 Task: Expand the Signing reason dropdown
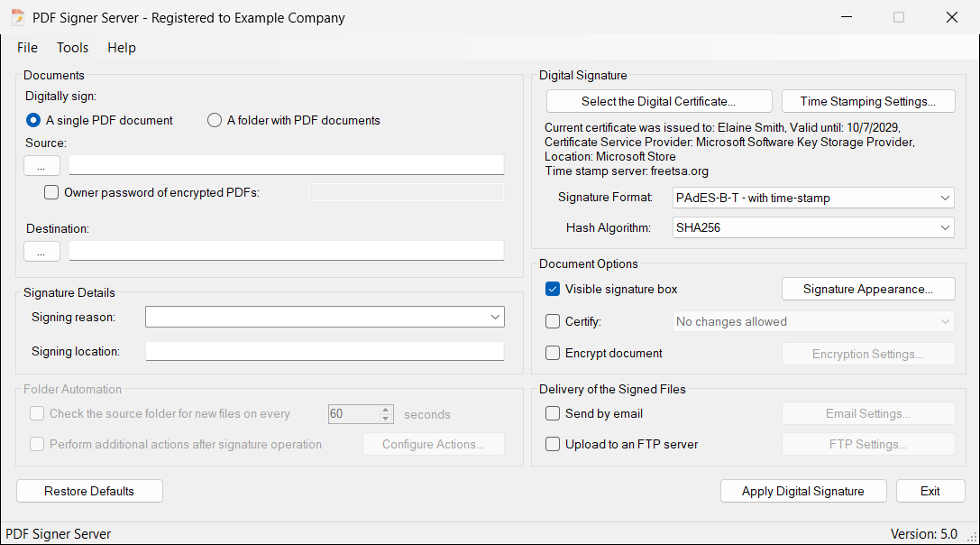[495, 318]
